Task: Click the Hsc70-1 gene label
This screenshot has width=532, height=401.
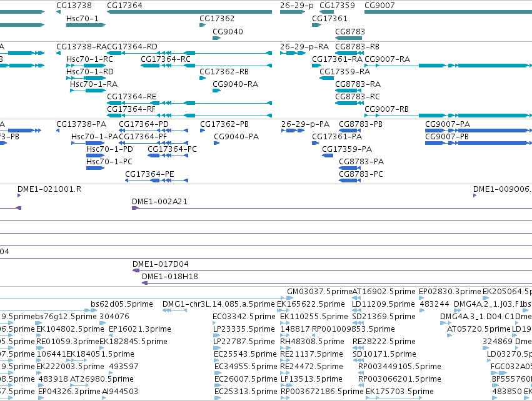Action: [x=83, y=18]
